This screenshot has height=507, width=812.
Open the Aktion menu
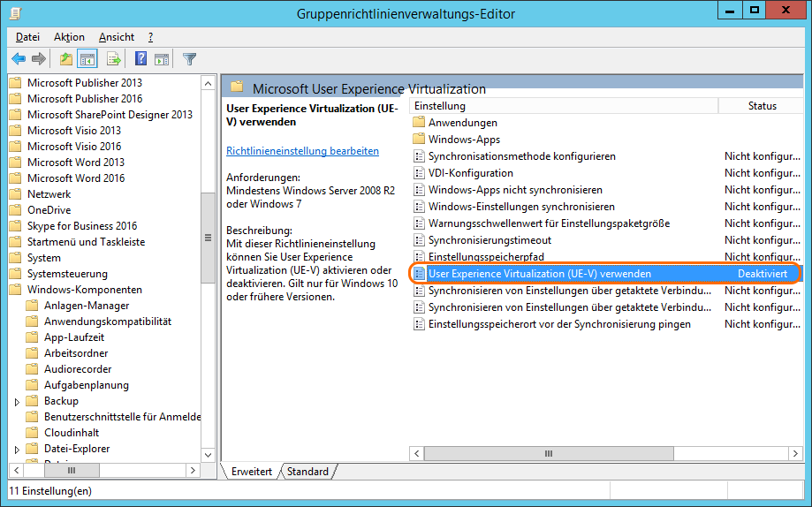69,37
